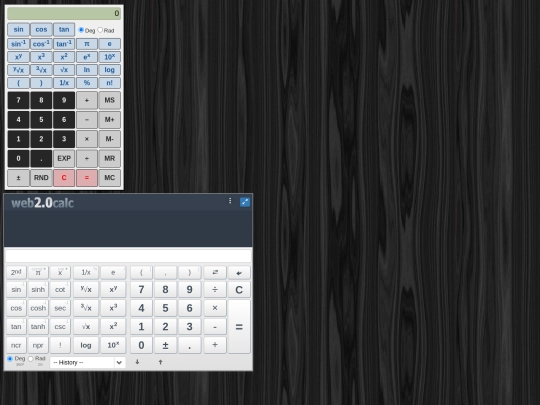Click the % key in the top calculator
540x405 pixels.
point(87,83)
